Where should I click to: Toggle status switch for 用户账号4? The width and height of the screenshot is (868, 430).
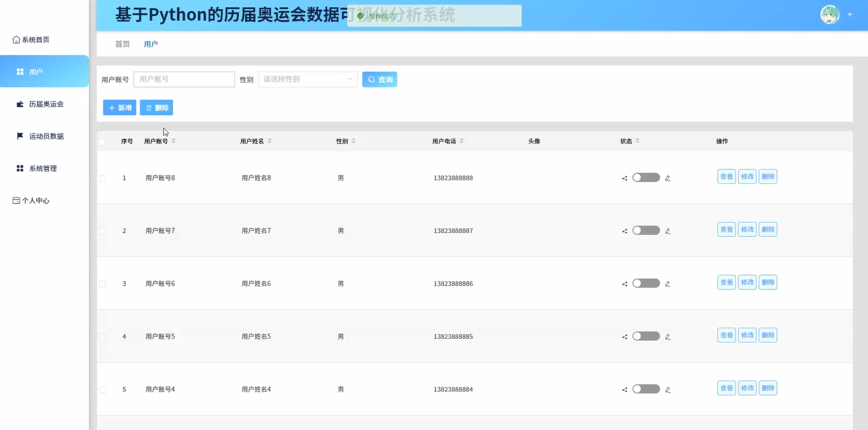tap(646, 389)
